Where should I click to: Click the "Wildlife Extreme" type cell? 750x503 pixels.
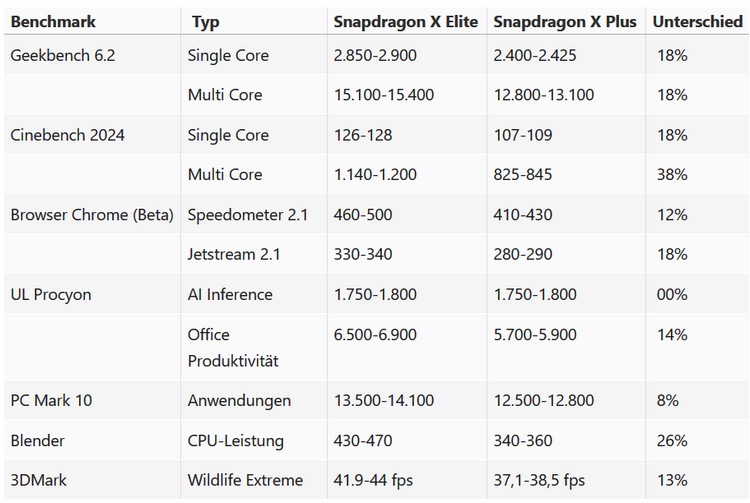(244, 480)
